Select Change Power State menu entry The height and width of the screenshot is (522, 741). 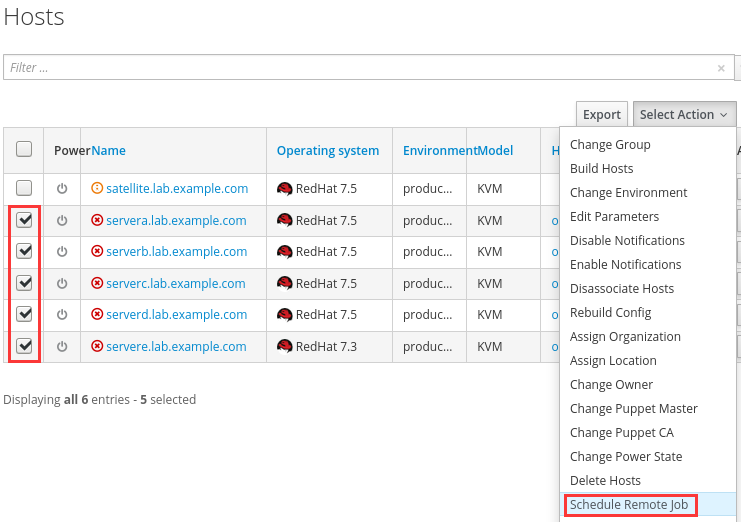626,457
